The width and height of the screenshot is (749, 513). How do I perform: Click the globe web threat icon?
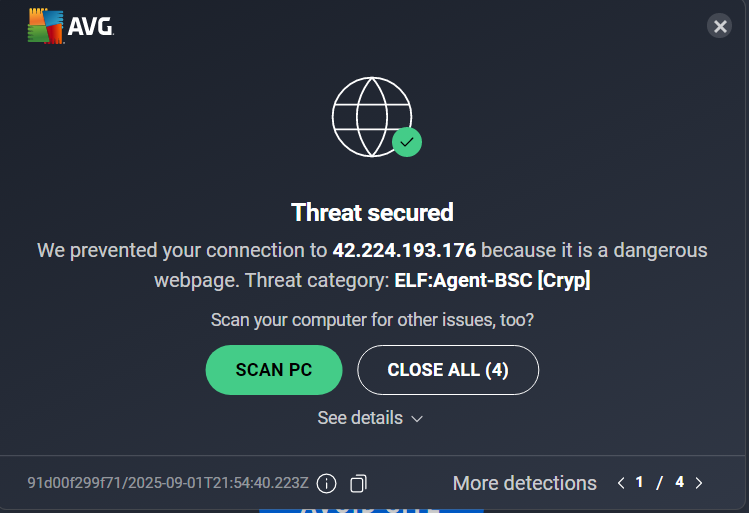point(372,117)
